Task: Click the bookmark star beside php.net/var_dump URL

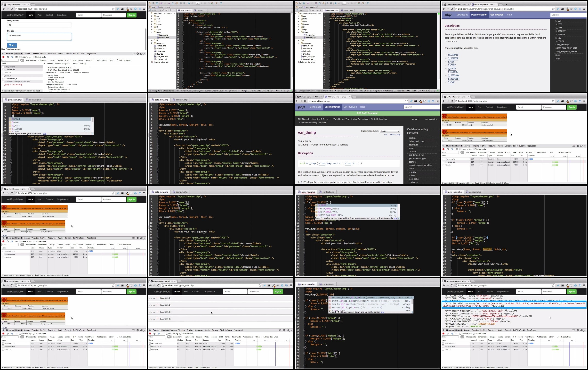Action: 406,101
